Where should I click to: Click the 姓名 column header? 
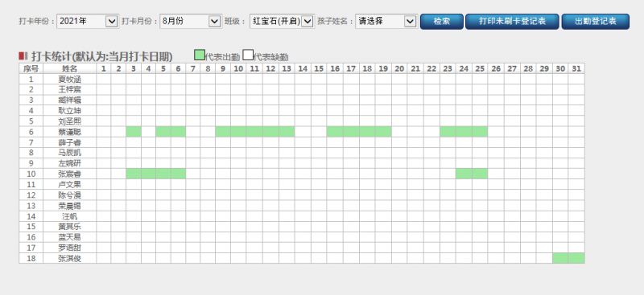69,68
